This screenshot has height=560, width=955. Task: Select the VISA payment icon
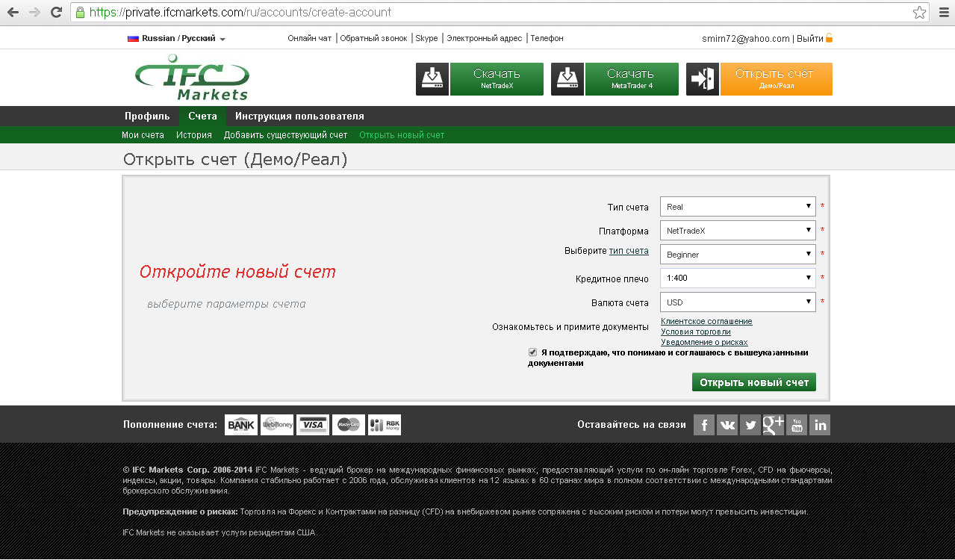313,425
